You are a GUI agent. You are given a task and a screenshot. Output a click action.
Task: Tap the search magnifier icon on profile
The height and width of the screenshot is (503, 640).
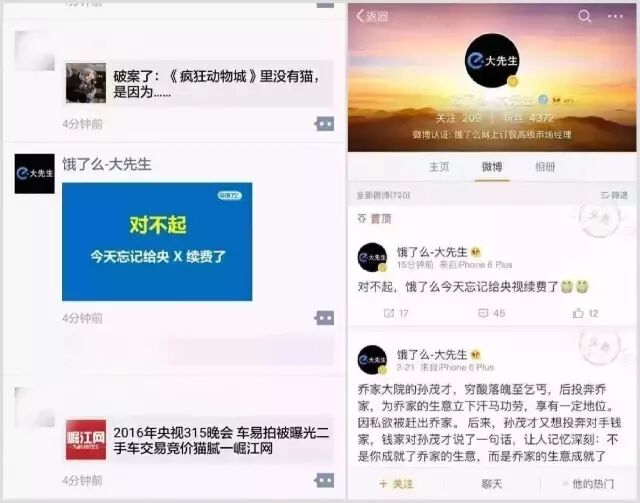pos(584,16)
